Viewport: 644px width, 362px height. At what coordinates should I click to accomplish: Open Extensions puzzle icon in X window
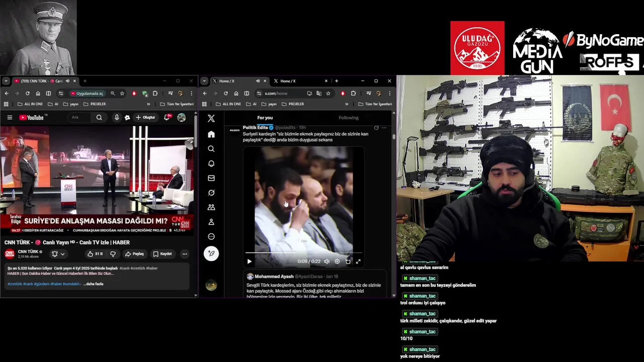(x=353, y=94)
